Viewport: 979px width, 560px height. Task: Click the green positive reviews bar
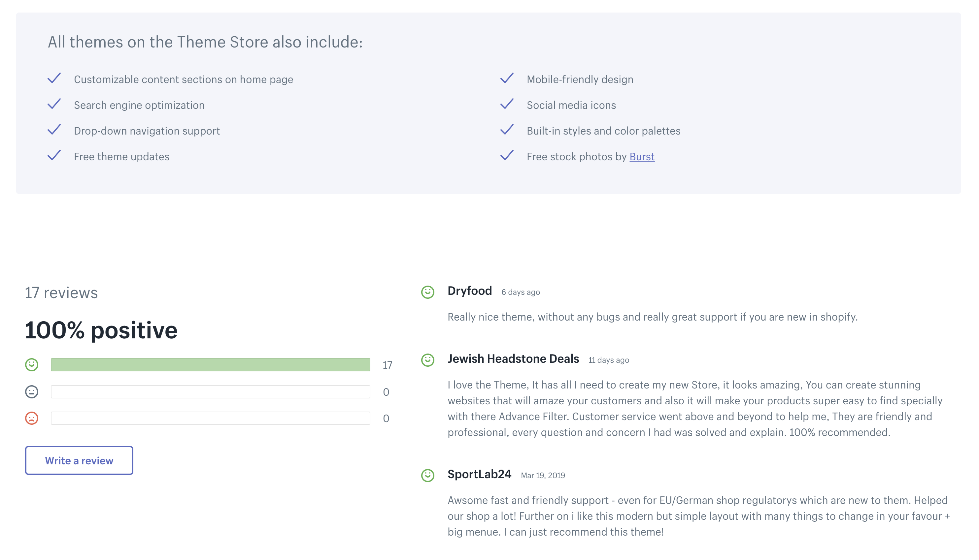(x=210, y=365)
